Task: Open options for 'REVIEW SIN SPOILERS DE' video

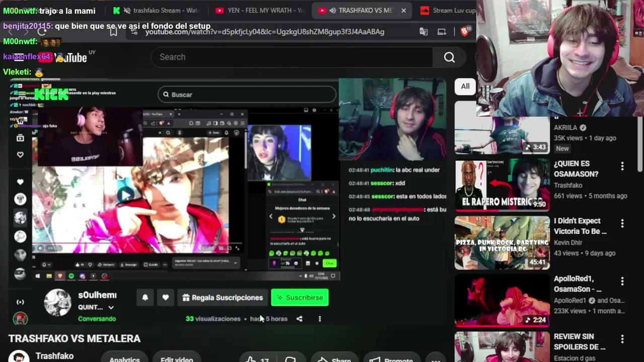Action: point(622,339)
